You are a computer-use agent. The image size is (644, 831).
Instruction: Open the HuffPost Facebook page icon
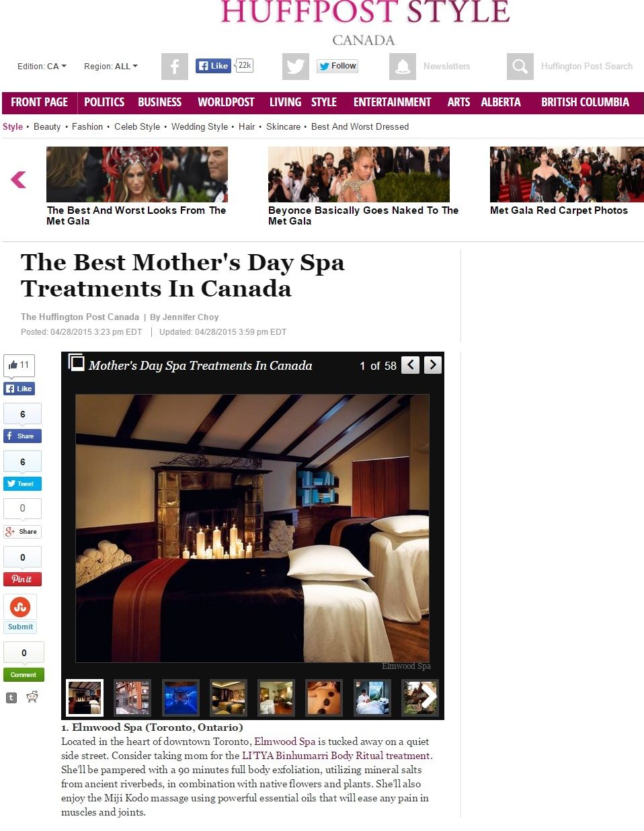pyautogui.click(x=175, y=67)
